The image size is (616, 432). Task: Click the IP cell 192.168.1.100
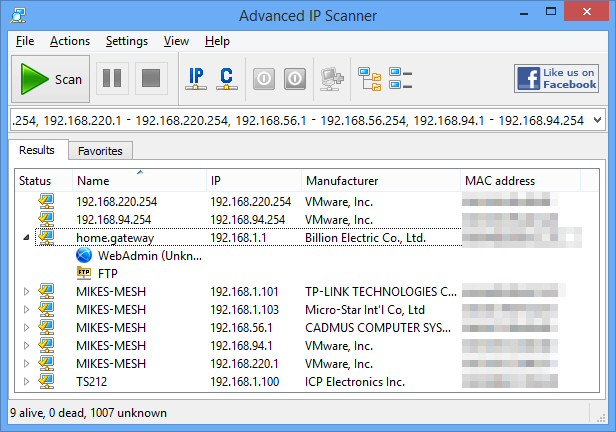(245, 382)
